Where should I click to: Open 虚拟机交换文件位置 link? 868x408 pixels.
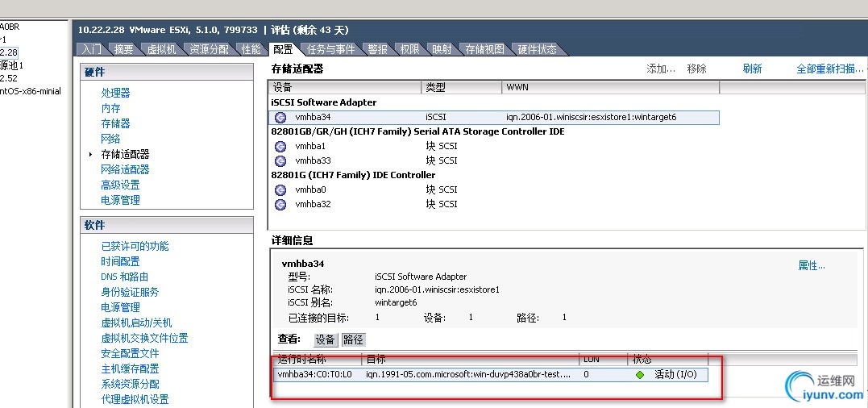click(144, 338)
